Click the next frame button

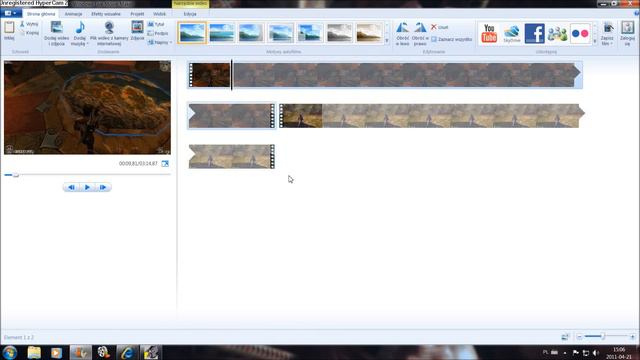[x=103, y=187]
